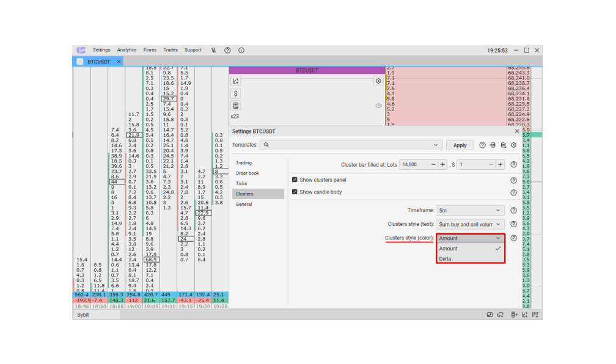
Task: Open the Finres menu
Action: click(150, 50)
